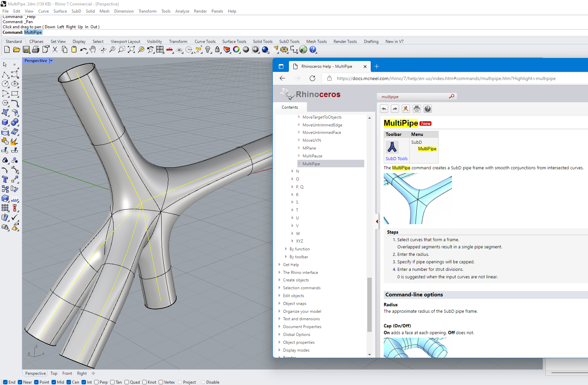
Task: Save the model using the floppy disk icon
Action: pyautogui.click(x=26, y=50)
